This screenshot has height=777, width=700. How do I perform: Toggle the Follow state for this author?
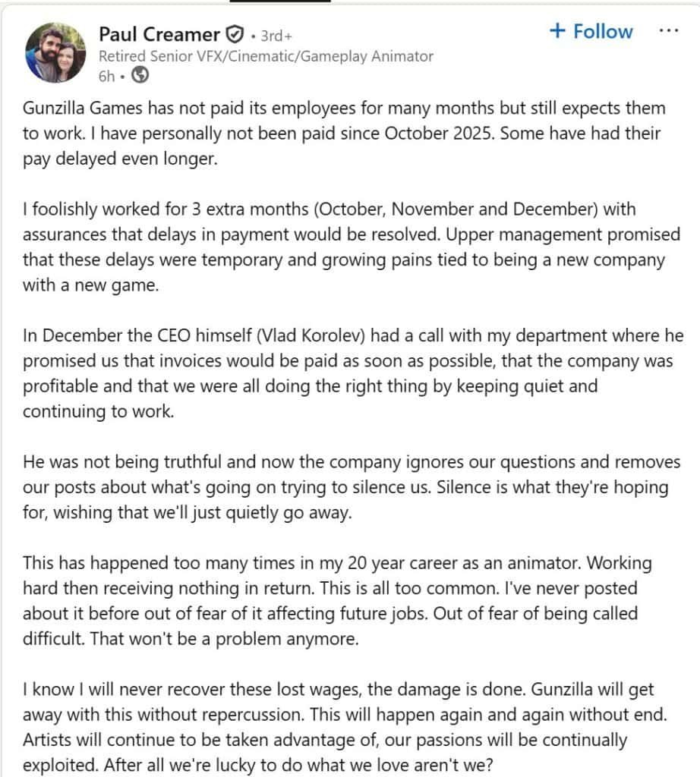(591, 31)
